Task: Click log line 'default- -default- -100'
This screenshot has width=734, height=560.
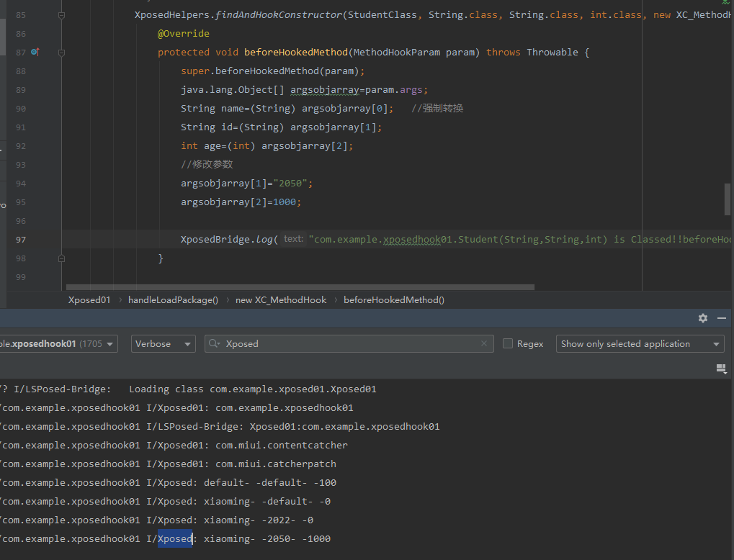Action: 270,483
